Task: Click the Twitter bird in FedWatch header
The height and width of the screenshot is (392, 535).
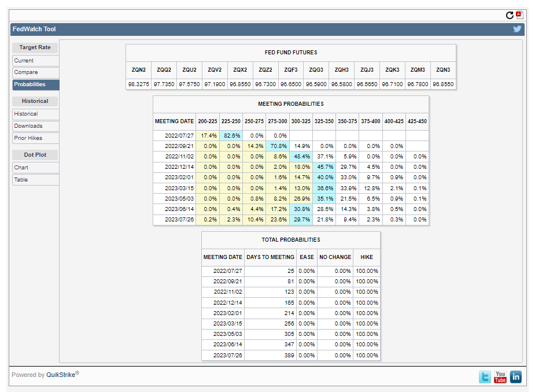Action: pyautogui.click(x=517, y=29)
